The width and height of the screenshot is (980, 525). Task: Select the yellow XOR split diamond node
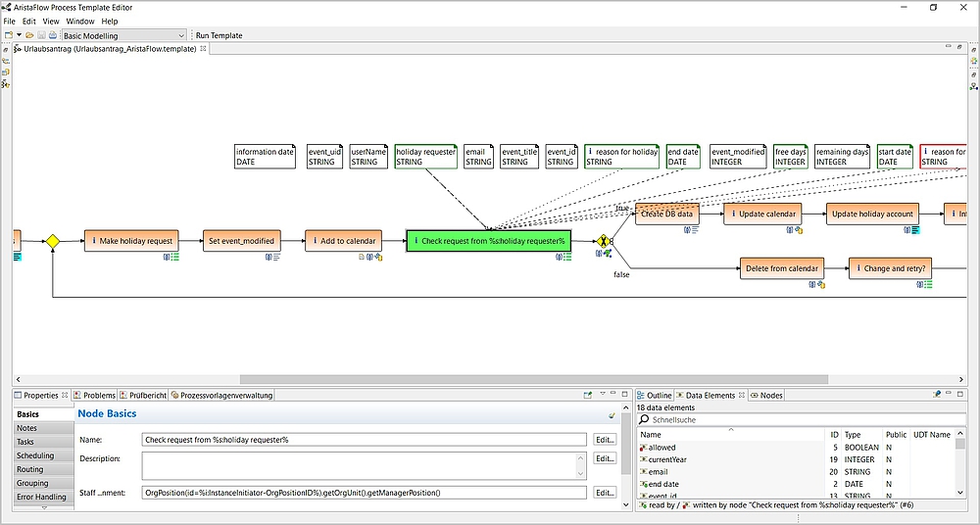coord(603,241)
